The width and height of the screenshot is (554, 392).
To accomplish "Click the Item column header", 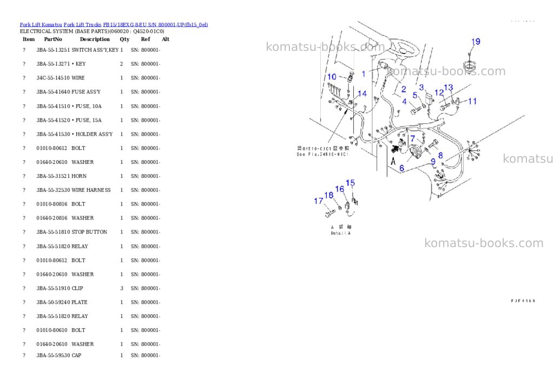I will [x=29, y=39].
